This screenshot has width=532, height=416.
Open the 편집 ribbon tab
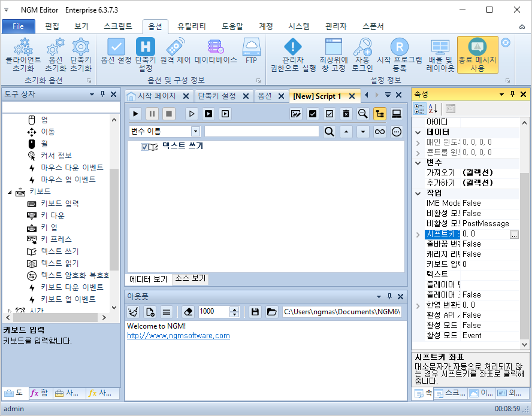coord(52,26)
